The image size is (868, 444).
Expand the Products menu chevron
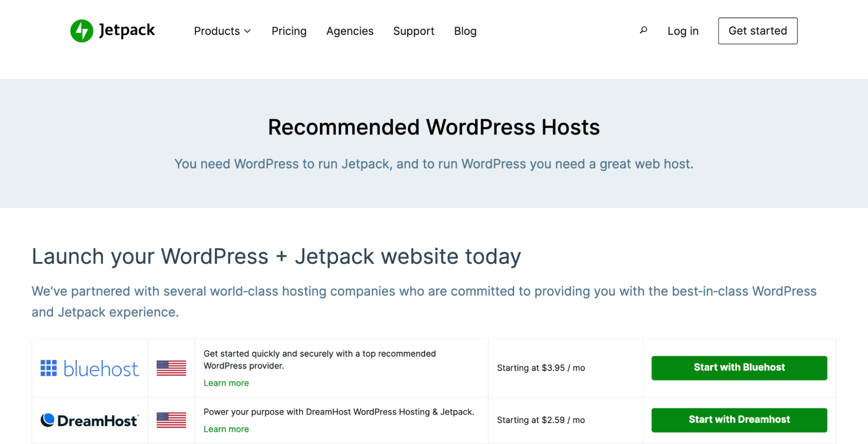(x=248, y=31)
